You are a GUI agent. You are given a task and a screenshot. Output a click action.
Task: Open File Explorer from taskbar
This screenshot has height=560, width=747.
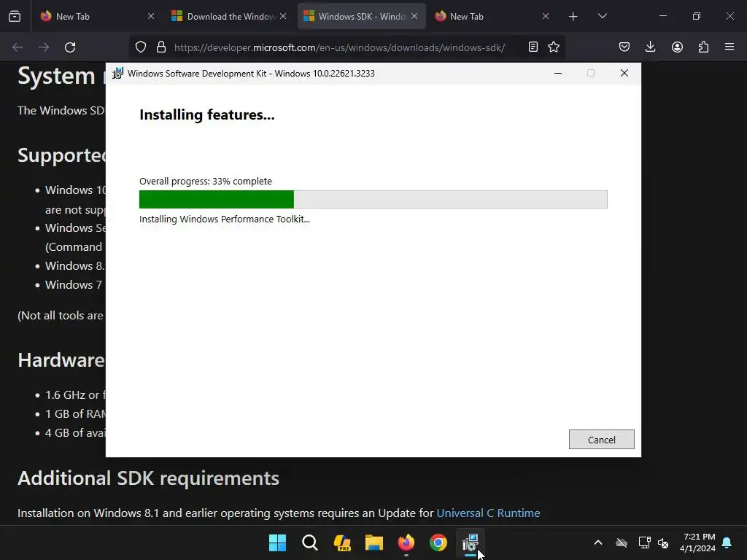374,542
